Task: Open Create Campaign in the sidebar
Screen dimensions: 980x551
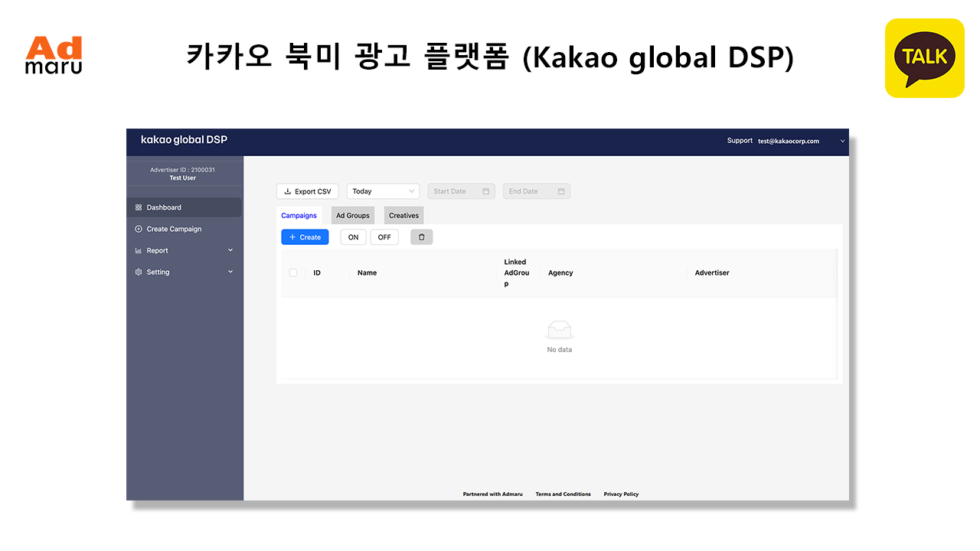Action: pos(185,229)
